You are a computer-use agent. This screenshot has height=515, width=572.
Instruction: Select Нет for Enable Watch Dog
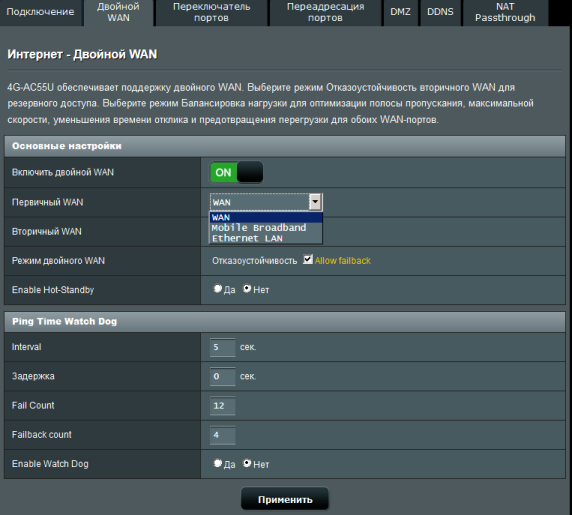coord(247,463)
